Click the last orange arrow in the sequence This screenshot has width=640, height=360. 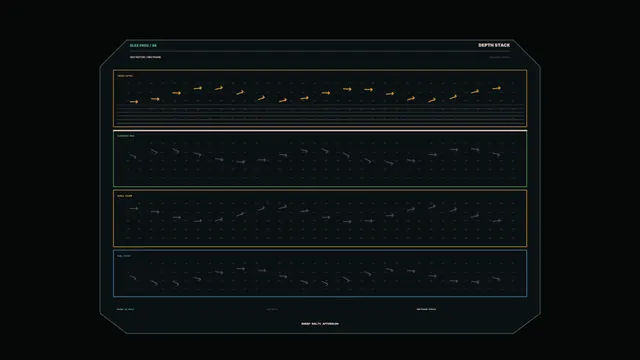point(496,88)
